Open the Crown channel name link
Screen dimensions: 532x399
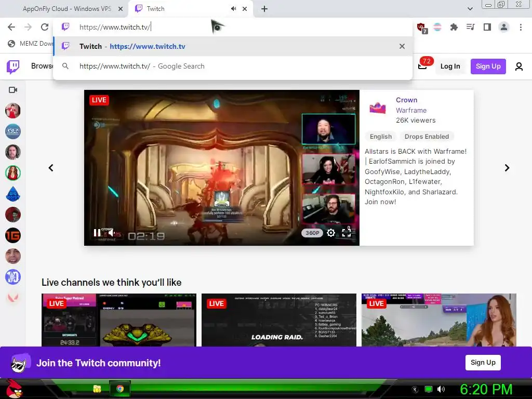tap(406, 100)
